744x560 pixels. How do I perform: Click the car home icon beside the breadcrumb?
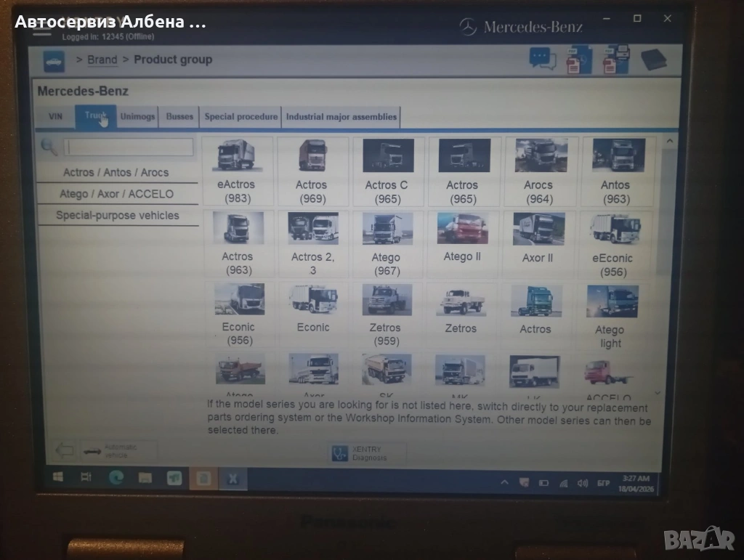54,61
